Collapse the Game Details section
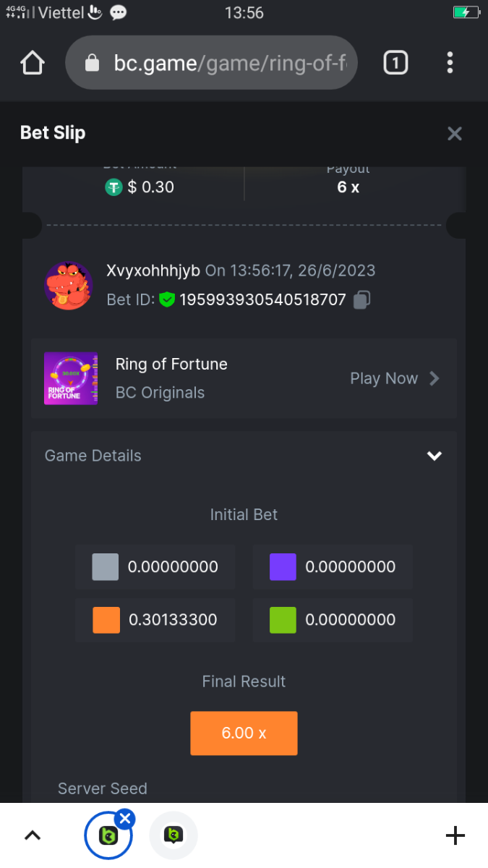488x868 pixels. click(434, 456)
